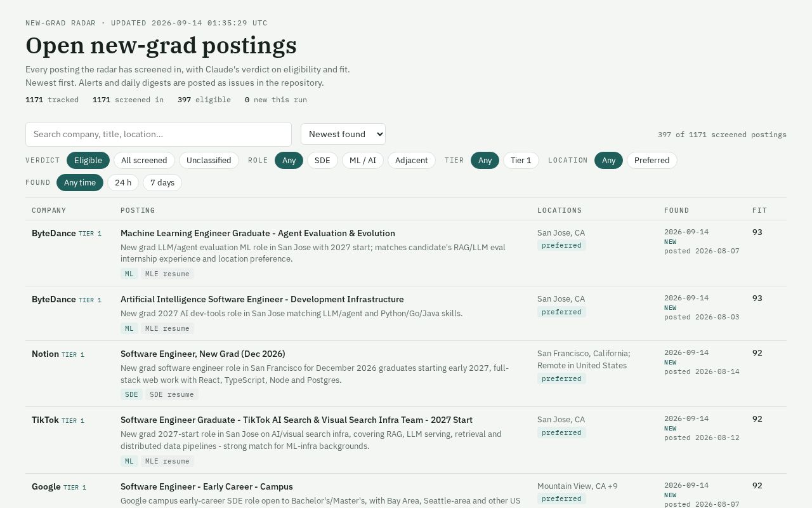Click the Posting column header
Screen dimensions: 812x508
tap(138, 210)
